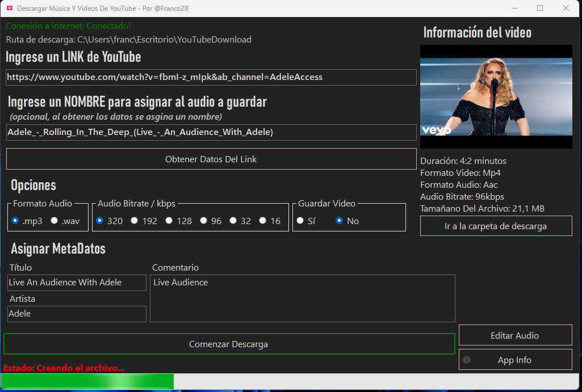Viewport: 582px width, 392px height.
Task: Open the Editar Audio button
Action: pos(515,335)
